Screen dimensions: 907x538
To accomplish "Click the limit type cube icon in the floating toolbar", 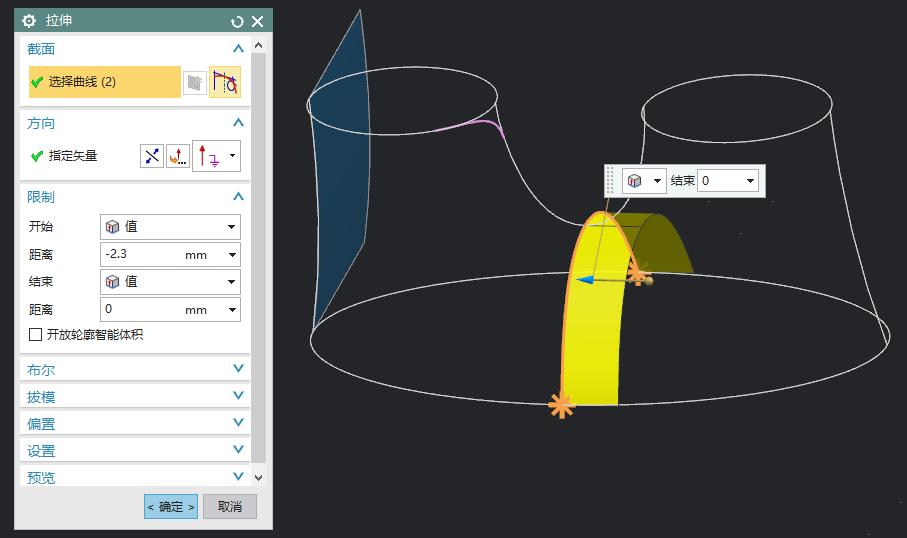I will point(634,181).
